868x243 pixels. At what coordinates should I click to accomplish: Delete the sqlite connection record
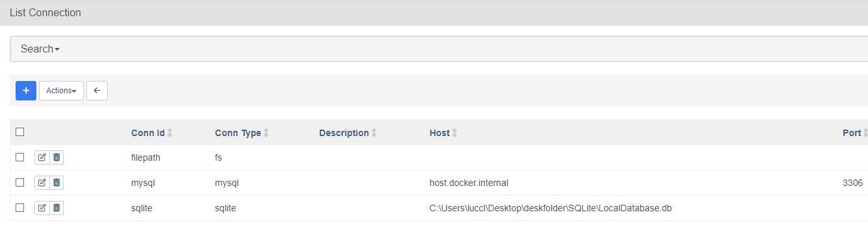(56, 208)
